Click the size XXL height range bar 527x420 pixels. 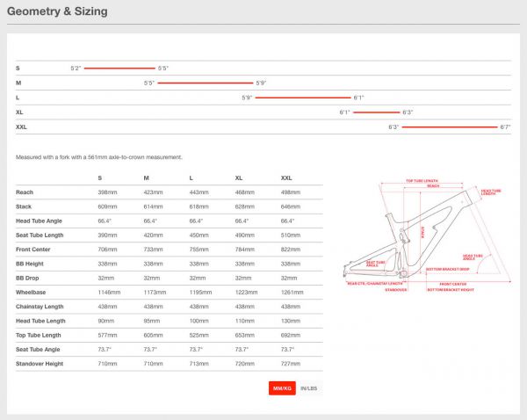pyautogui.click(x=450, y=127)
